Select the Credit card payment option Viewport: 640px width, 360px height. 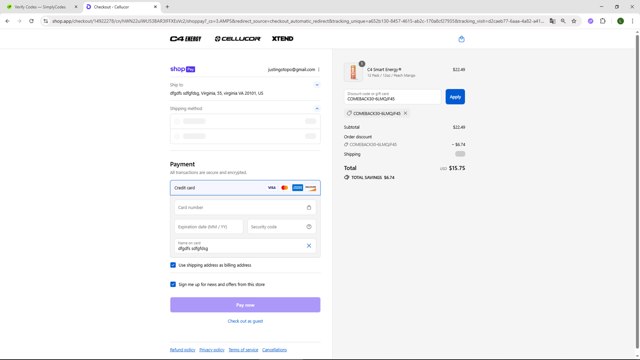245,188
